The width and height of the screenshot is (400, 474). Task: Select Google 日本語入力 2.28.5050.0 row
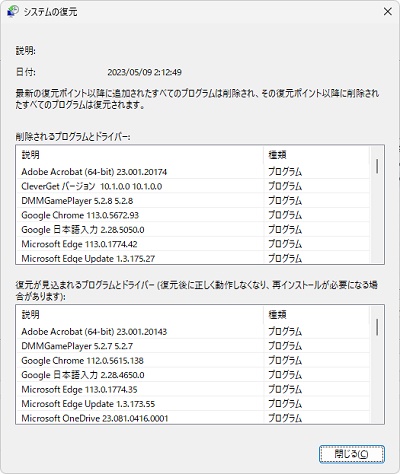tap(193, 230)
